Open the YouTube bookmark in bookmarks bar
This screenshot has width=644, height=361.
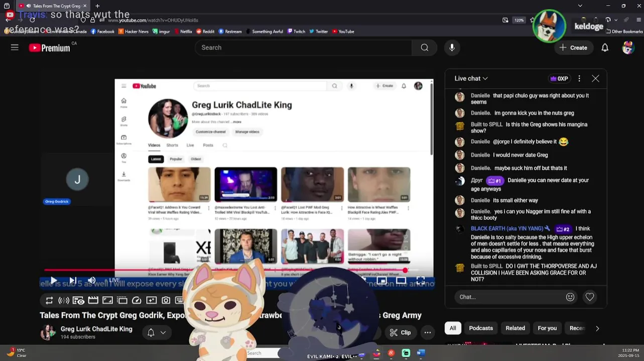(343, 32)
